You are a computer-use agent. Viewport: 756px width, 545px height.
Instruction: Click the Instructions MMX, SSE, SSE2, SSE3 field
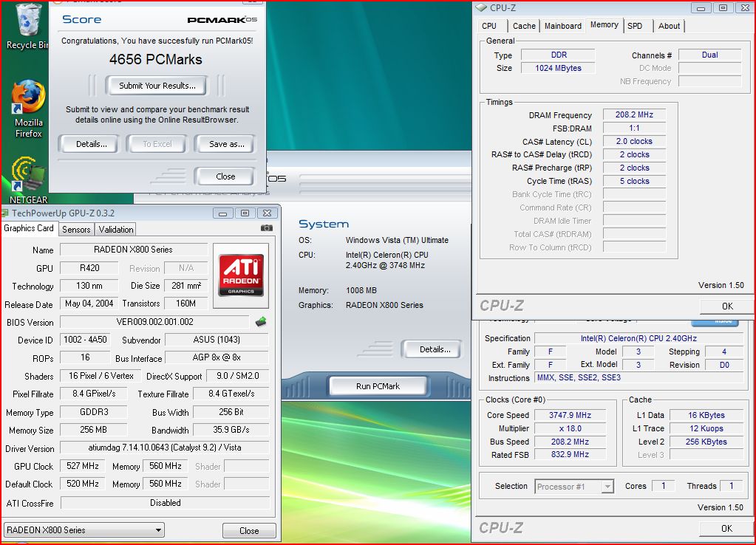[638, 378]
